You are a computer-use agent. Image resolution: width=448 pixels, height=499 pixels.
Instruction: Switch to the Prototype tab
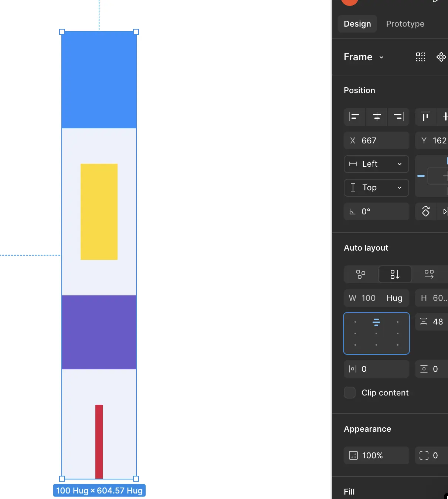[405, 24]
